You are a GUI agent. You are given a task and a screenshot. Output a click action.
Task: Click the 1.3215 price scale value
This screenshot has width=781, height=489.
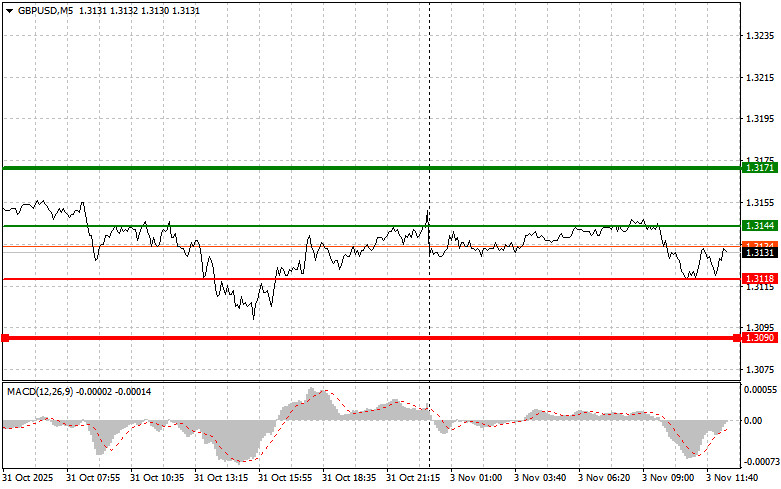[760, 78]
